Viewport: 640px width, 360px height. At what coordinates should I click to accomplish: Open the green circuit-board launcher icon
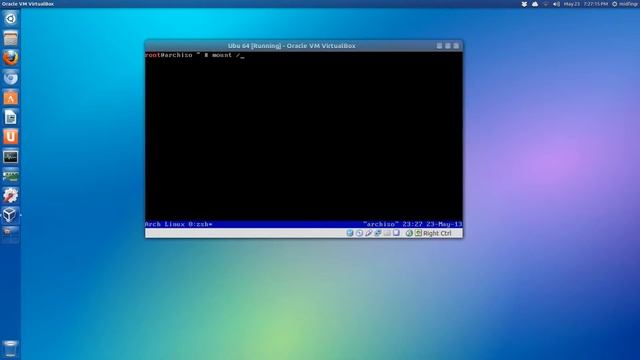(11, 176)
